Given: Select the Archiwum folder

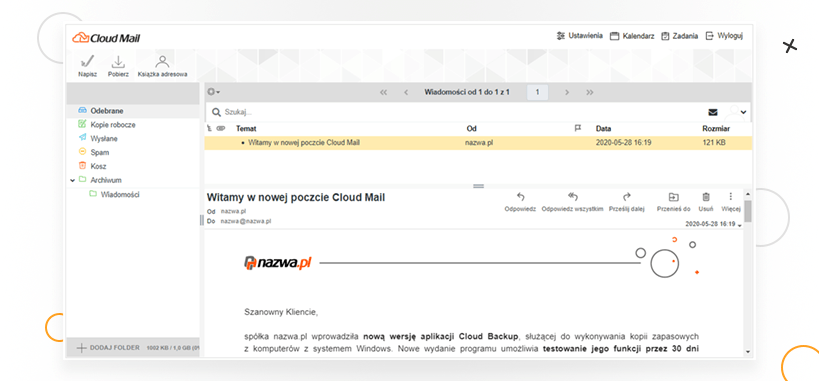Looking at the screenshot, I should click(x=106, y=180).
